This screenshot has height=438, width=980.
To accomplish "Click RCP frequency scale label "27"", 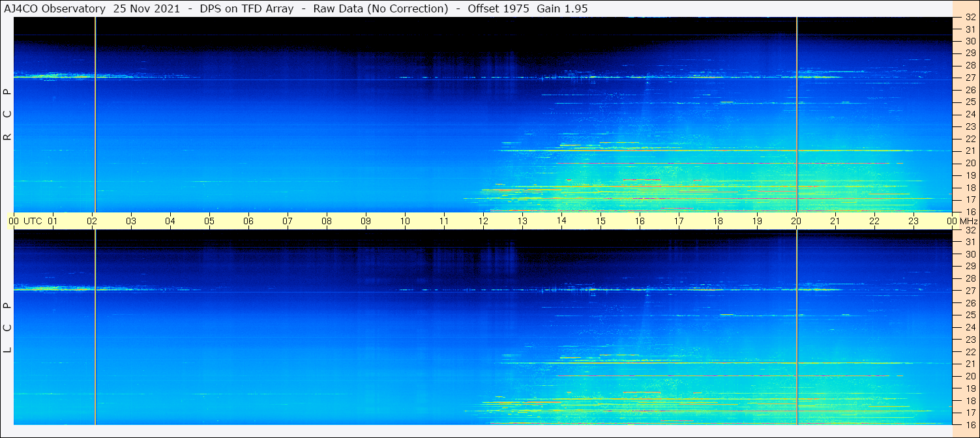I will [x=970, y=78].
